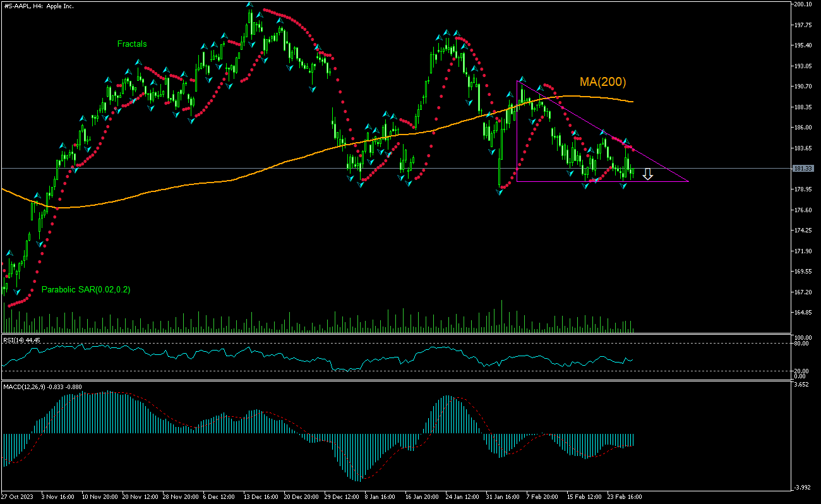Click the MACD 3.652 scale label
Image resolution: width=821 pixels, height=504 pixels.
point(801,384)
